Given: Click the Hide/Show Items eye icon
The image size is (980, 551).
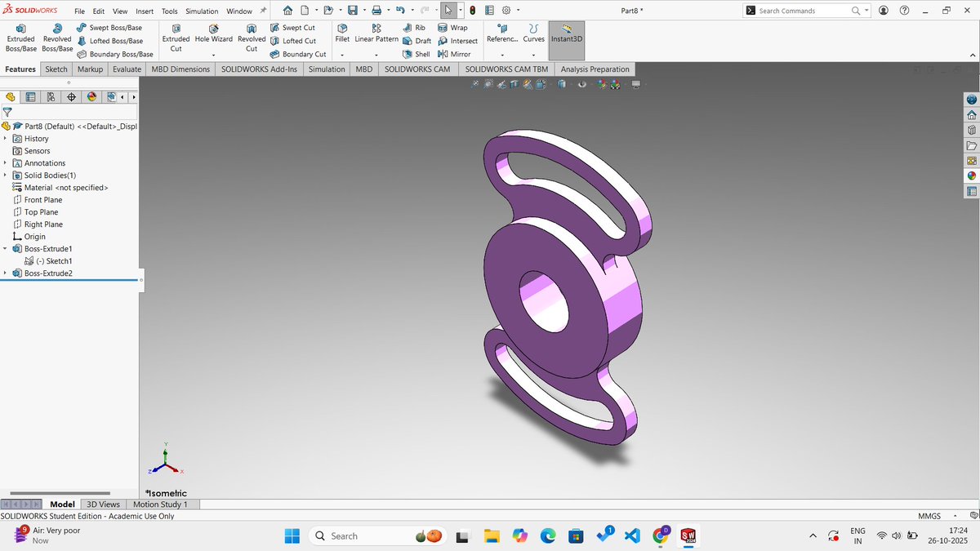Looking at the screenshot, I should [x=582, y=83].
